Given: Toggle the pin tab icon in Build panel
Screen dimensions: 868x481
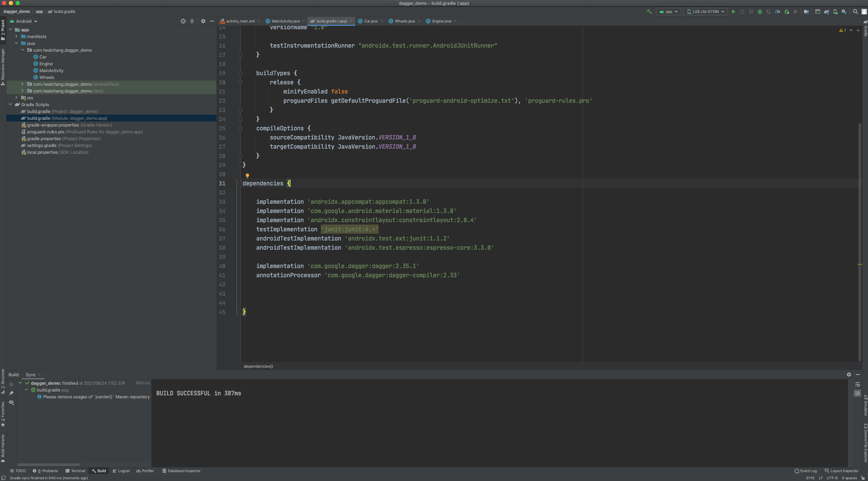Looking at the screenshot, I should point(12,393).
